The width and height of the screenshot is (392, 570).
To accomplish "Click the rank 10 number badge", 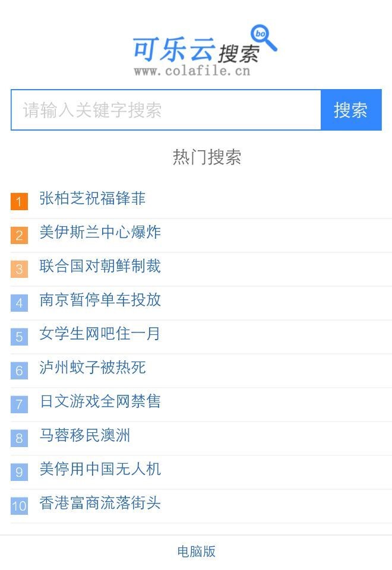I will pos(19,506).
